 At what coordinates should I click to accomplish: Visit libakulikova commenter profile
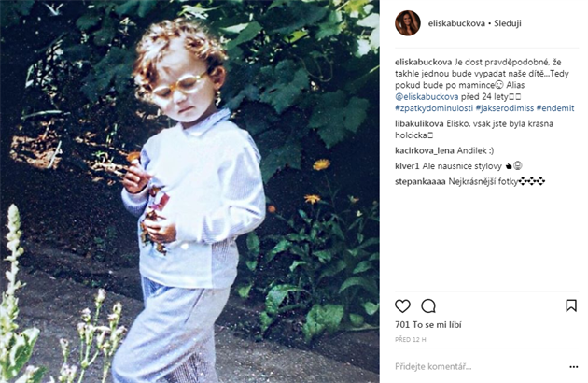pyautogui.click(x=419, y=124)
